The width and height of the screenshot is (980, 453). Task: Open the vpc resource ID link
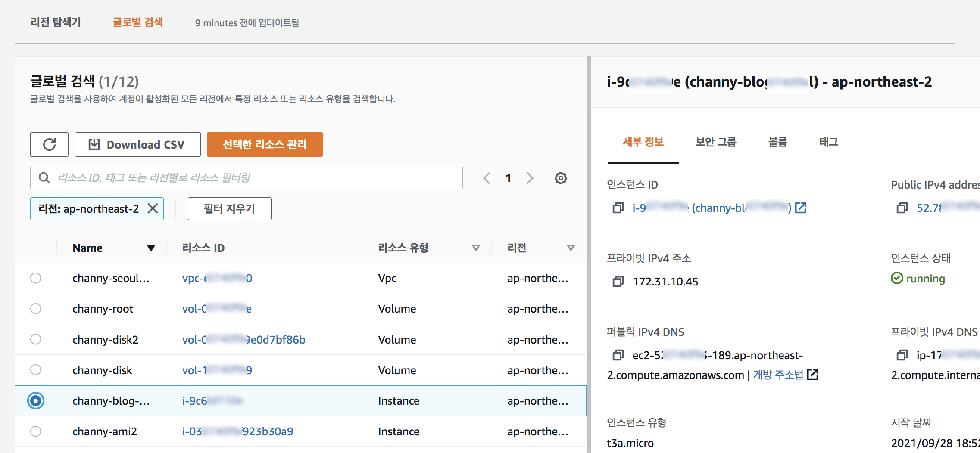click(217, 278)
